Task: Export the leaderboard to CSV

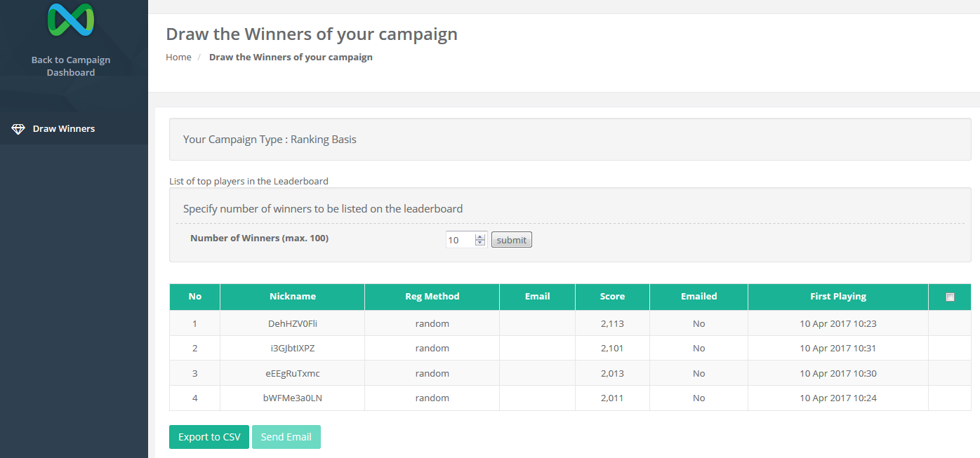Action: pyautogui.click(x=208, y=437)
